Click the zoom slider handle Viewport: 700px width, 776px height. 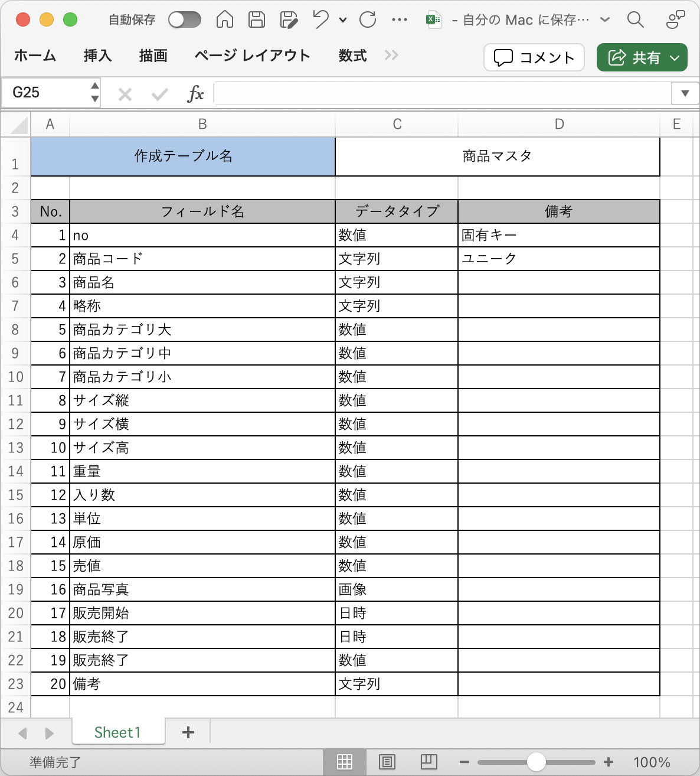536,762
